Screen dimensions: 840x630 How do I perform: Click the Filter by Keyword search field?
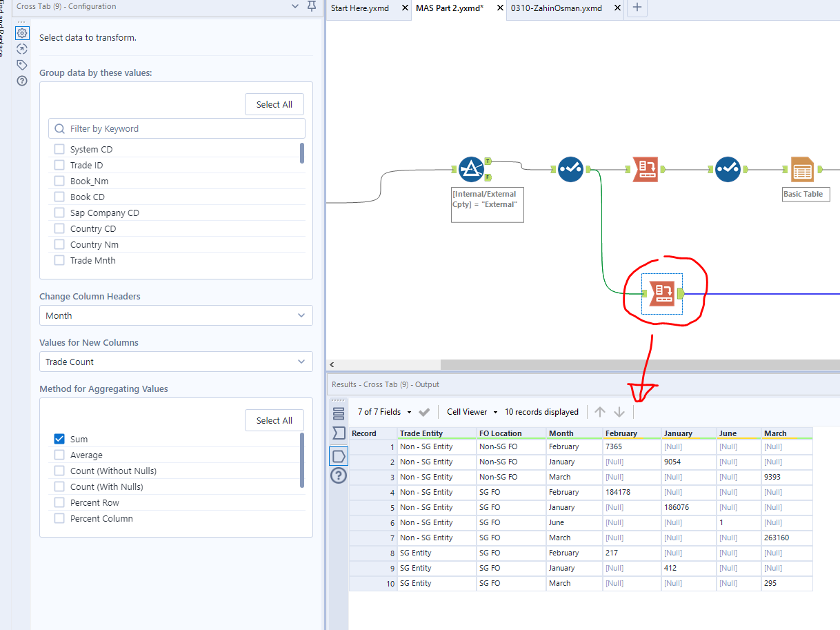176,128
